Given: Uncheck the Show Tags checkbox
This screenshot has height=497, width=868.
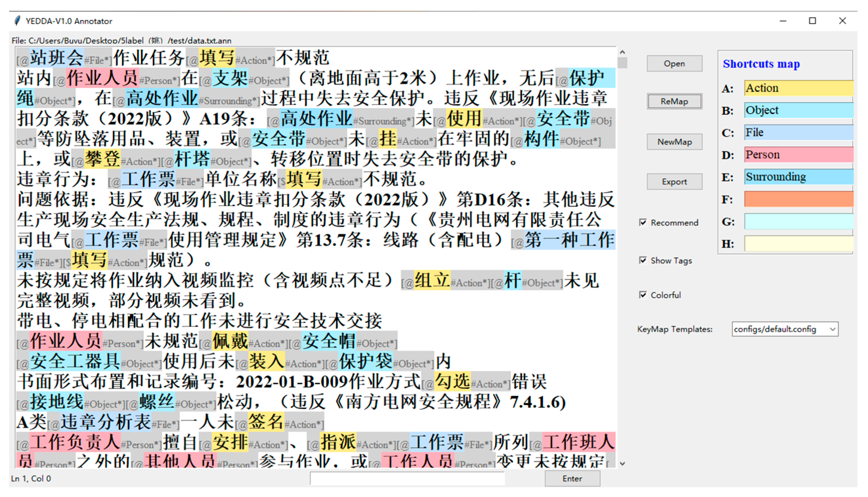Looking at the screenshot, I should (x=643, y=260).
